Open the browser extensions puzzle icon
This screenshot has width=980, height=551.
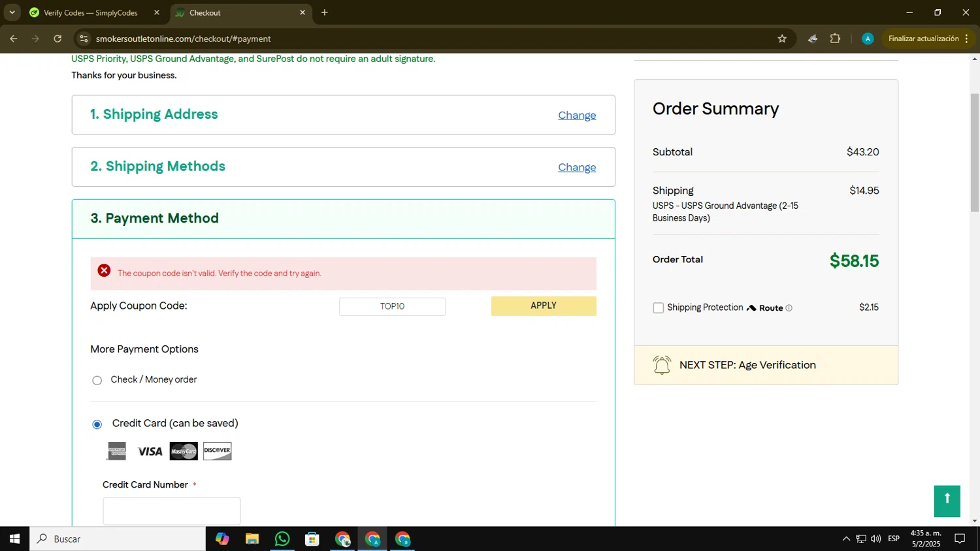(835, 39)
